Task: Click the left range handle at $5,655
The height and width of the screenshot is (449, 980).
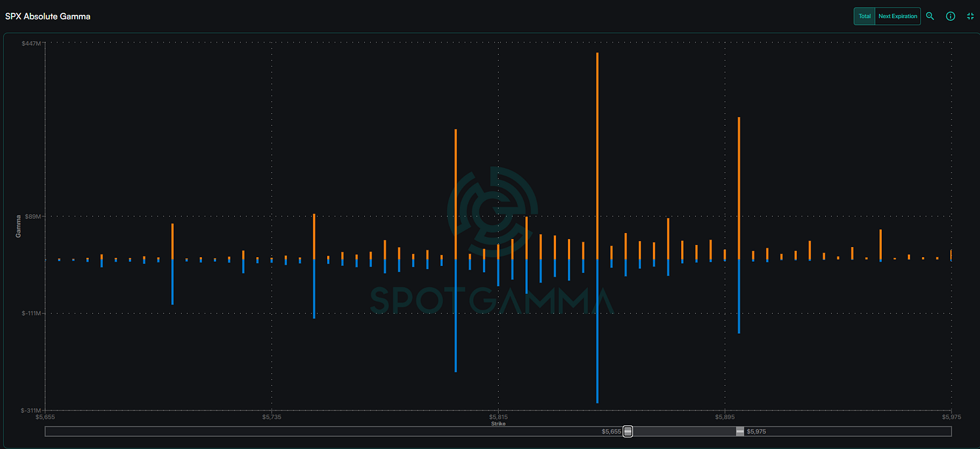Action: click(628, 431)
